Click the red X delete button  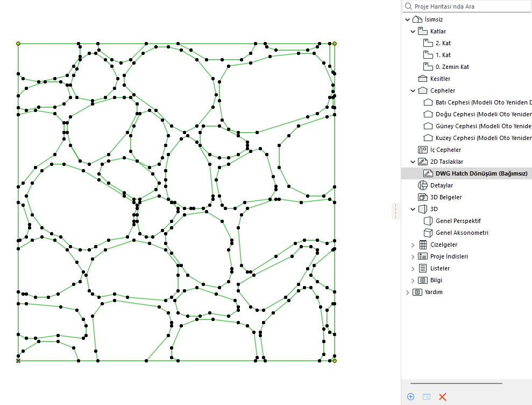pos(442,396)
